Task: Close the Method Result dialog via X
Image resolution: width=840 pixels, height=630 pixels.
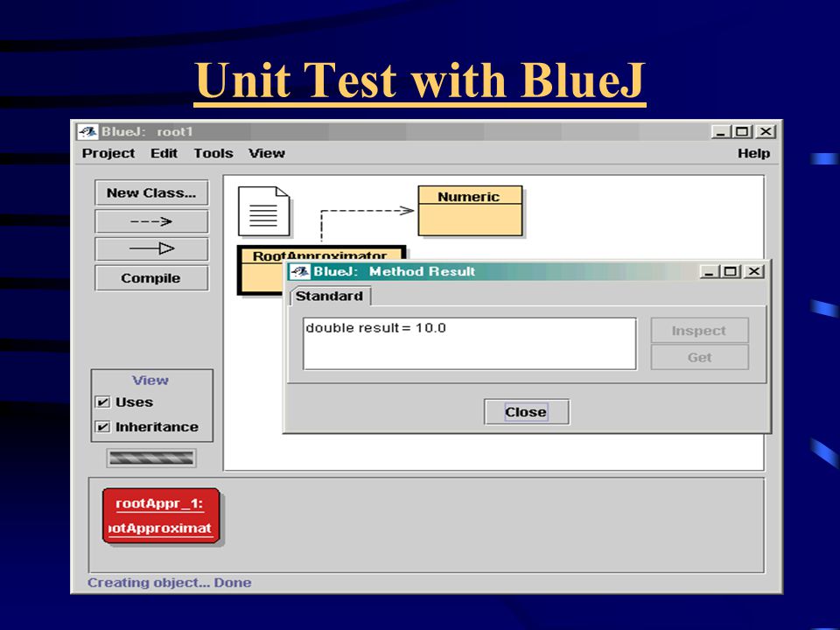Action: (753, 271)
